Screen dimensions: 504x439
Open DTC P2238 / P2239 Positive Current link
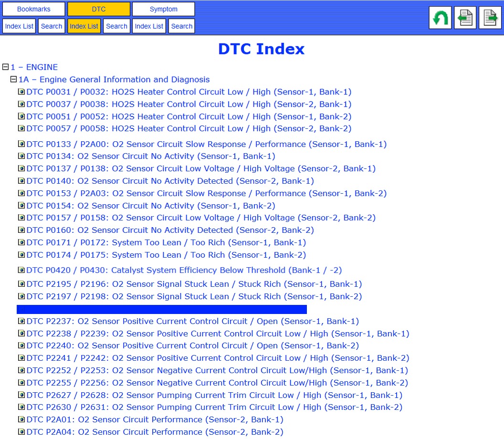pyautogui.click(x=218, y=334)
